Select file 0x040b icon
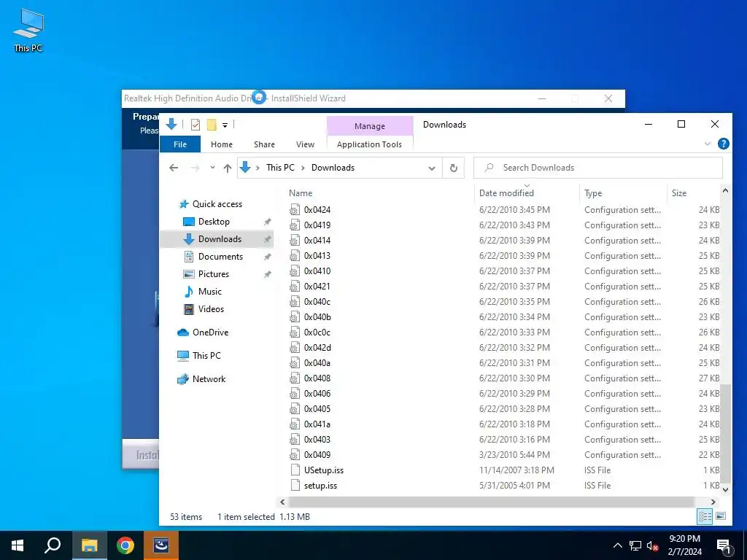Screen dimensions: 747x560 coord(295,317)
